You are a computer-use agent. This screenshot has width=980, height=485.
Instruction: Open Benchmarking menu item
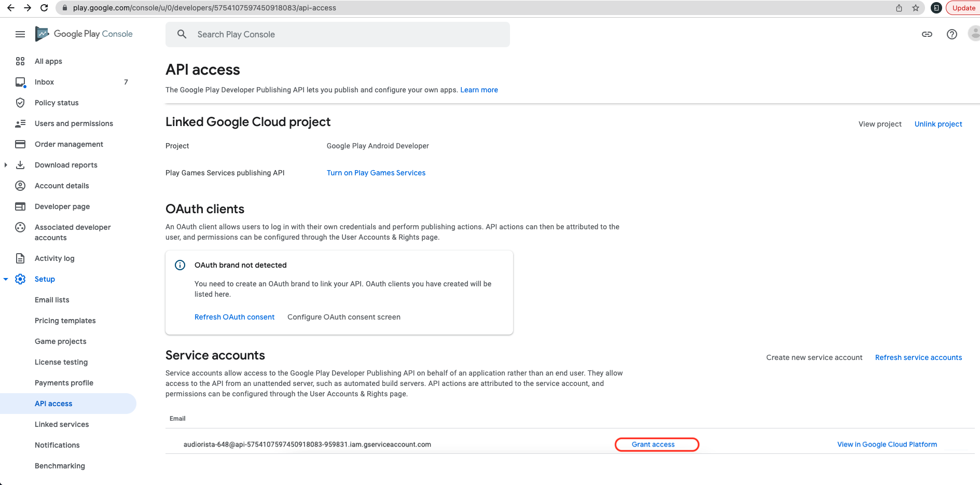pos(60,466)
